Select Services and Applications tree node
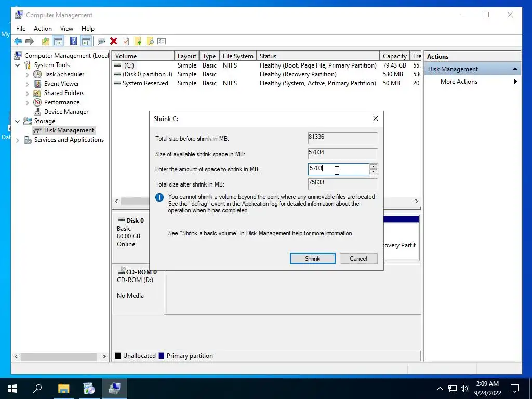532x399 pixels. (69, 140)
